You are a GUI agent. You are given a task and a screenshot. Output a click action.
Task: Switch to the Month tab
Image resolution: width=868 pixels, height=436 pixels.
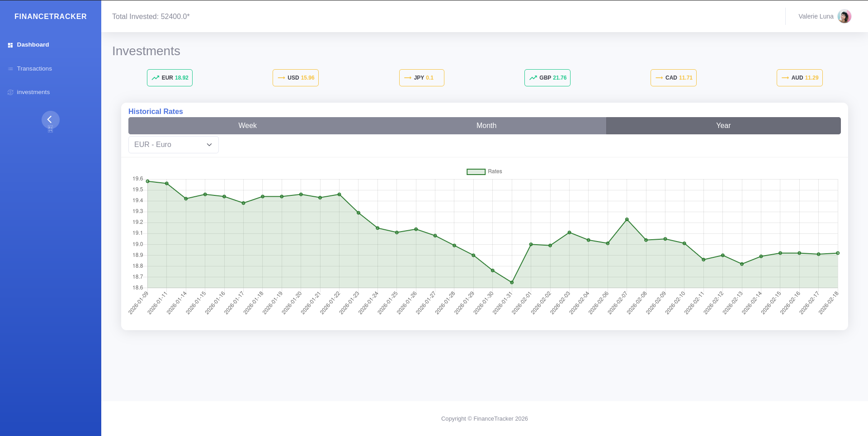[486, 126]
